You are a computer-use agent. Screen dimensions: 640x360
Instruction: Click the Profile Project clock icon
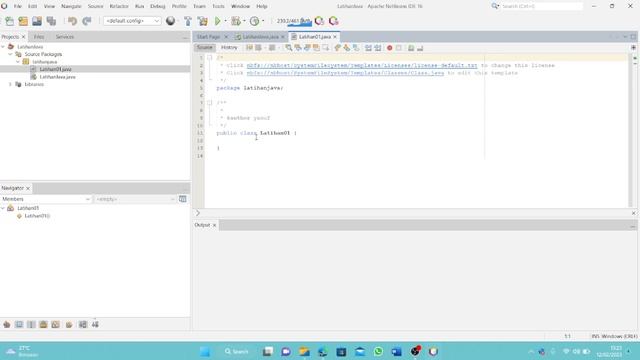tap(254, 21)
